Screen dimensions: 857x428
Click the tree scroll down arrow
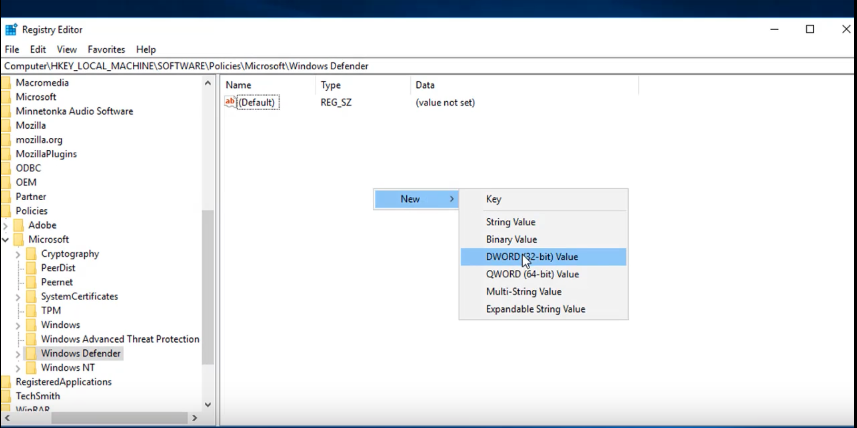coord(208,405)
